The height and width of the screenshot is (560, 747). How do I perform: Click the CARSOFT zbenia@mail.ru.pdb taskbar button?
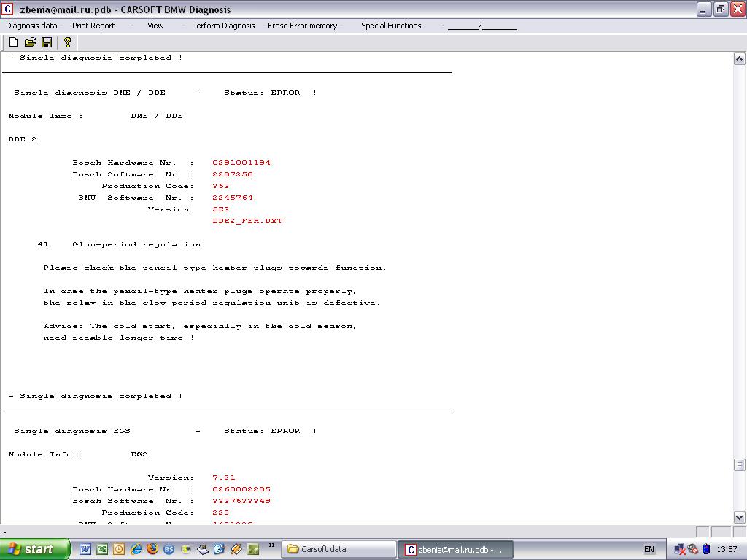tap(456, 549)
